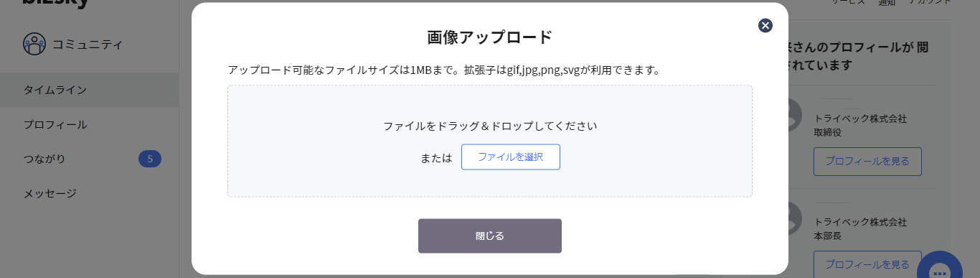Image resolution: width=980 pixels, height=278 pixels.
Task: Click the つながり badge showing 5
Action: pyautogui.click(x=150, y=159)
